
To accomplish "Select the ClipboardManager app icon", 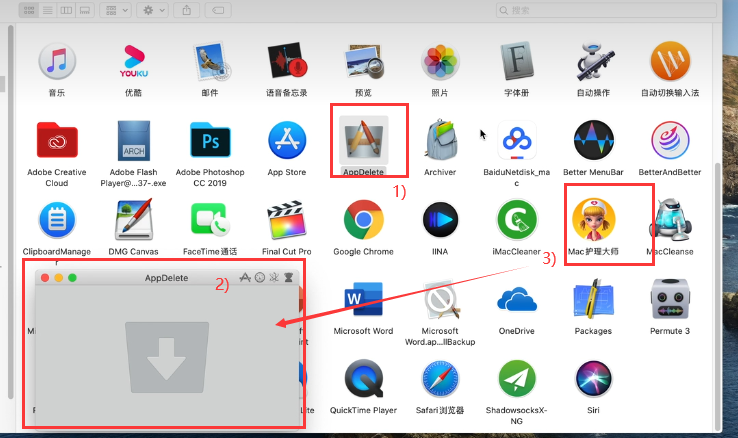I will click(57, 220).
